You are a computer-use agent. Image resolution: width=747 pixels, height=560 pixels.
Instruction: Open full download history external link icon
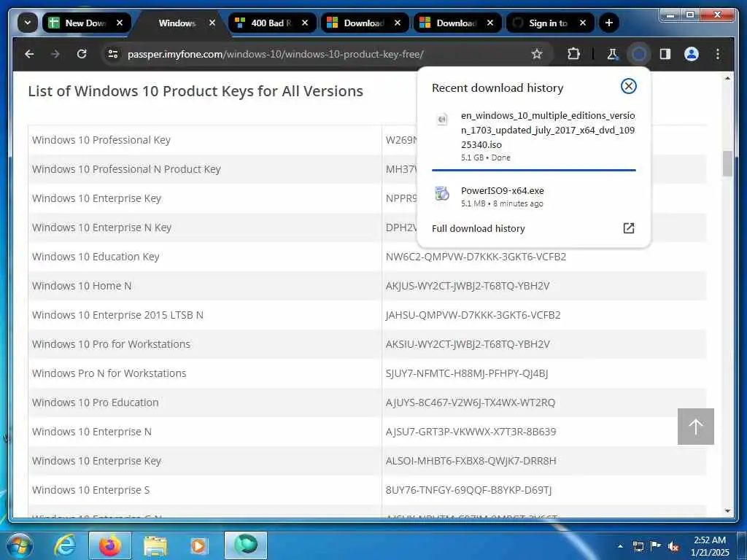click(628, 228)
